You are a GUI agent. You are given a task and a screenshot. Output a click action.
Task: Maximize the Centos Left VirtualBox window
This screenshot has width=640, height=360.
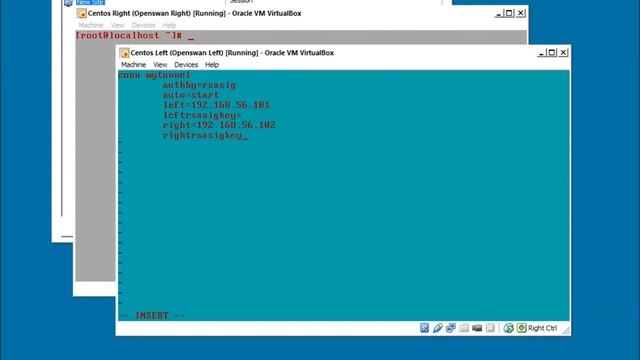pos(552,53)
